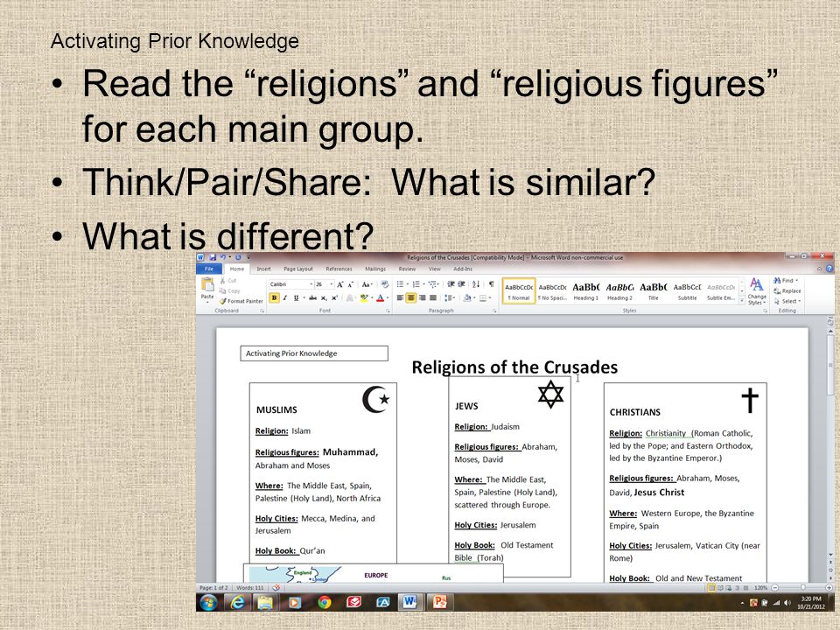
Task: Click the Shrink Font icon
Action: pyautogui.click(x=350, y=284)
